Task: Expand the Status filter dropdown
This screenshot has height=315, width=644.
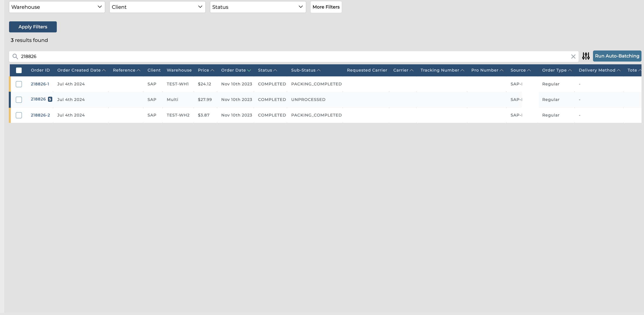Action: pyautogui.click(x=258, y=7)
